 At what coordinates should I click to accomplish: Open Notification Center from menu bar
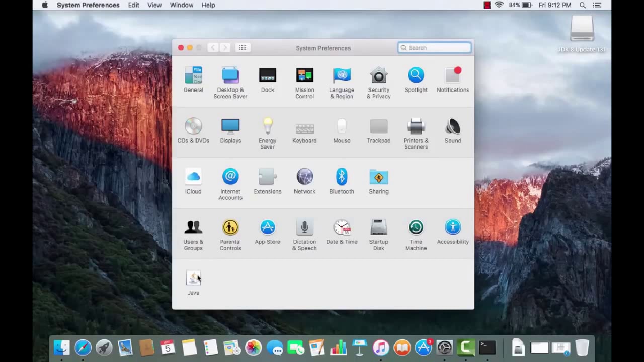pos(597,5)
